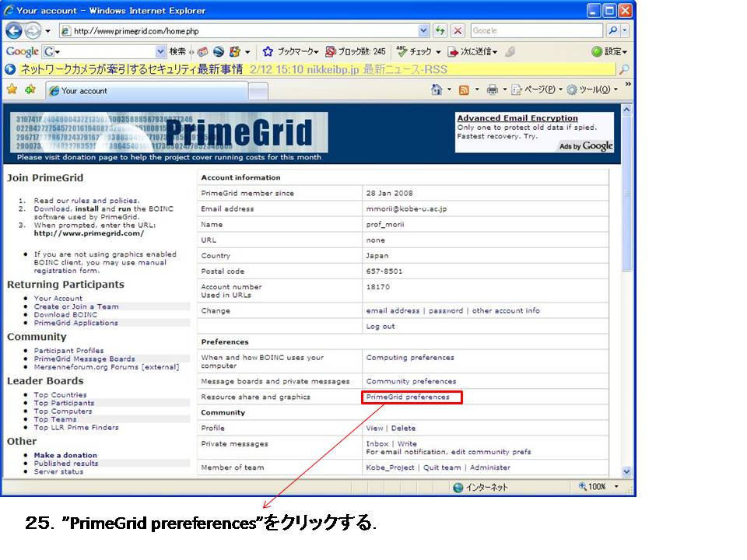747x560 pixels.
Task: Click the 'Advanced Email Encryption' ad link
Action: 517,118
